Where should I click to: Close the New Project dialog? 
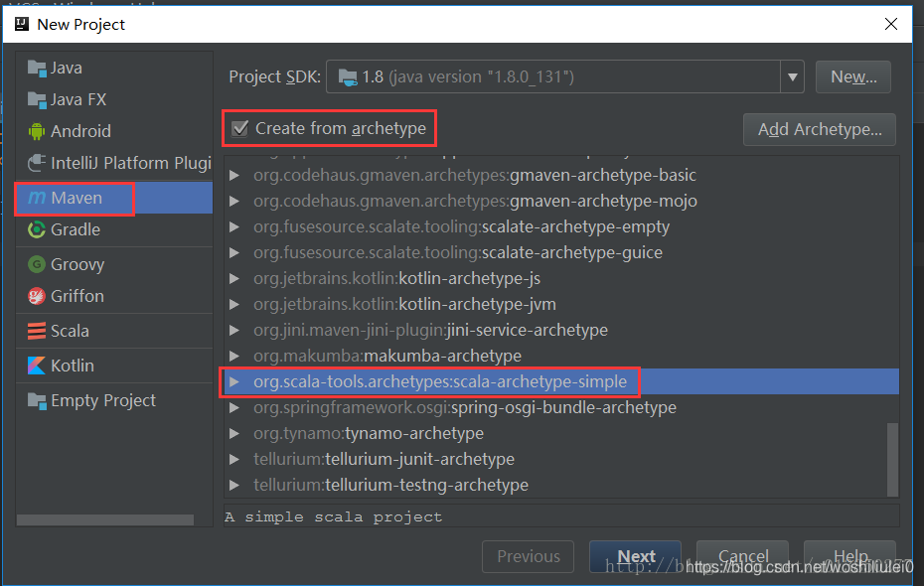[891, 24]
